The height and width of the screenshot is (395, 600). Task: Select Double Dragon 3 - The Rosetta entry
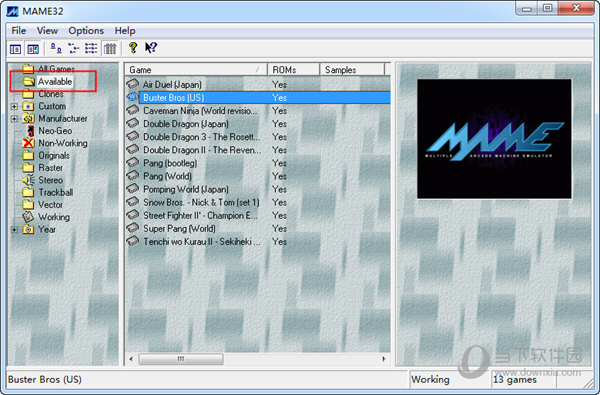(x=202, y=137)
